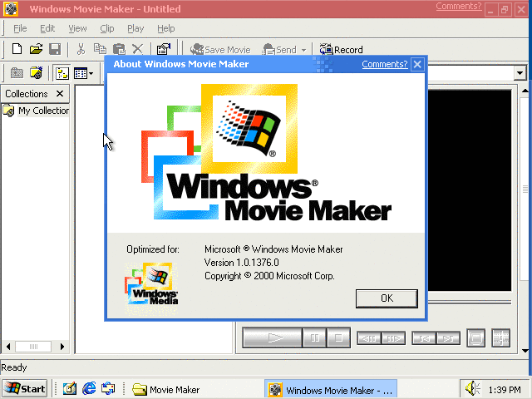The height and width of the screenshot is (399, 532).
Task: Click OK in the About dialog
Action: pos(387,298)
